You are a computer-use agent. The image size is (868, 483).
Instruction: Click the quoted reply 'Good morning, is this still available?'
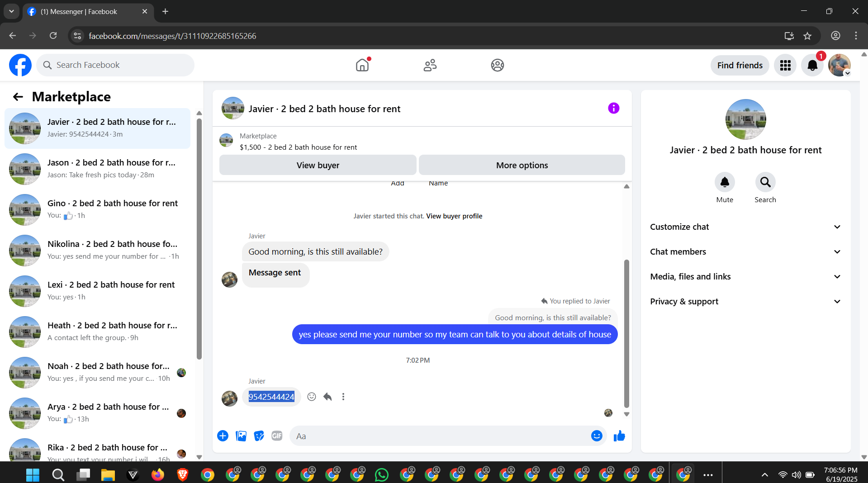pyautogui.click(x=553, y=318)
